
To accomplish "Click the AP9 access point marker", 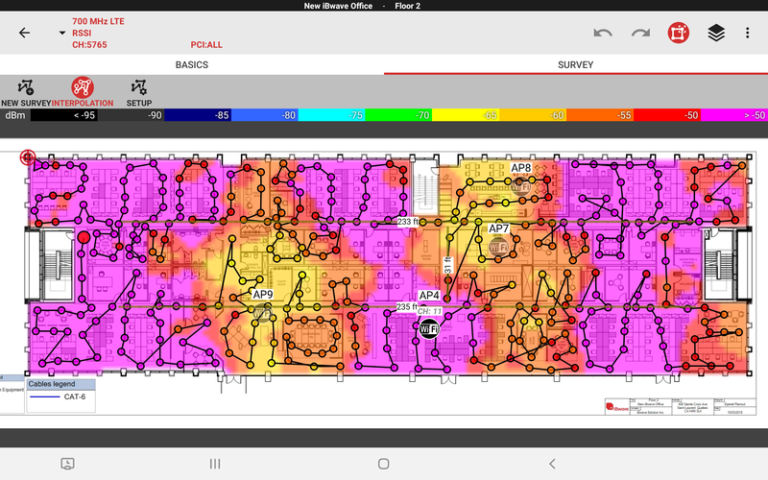I will [x=262, y=312].
